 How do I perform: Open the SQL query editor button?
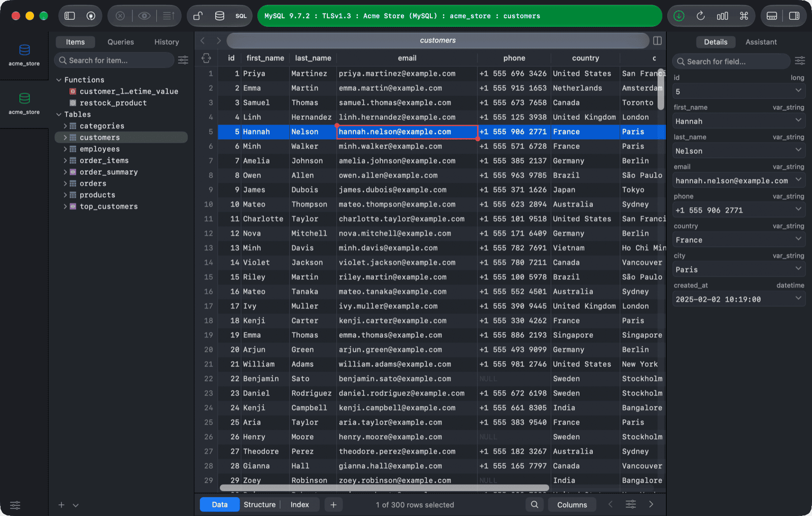(x=241, y=16)
